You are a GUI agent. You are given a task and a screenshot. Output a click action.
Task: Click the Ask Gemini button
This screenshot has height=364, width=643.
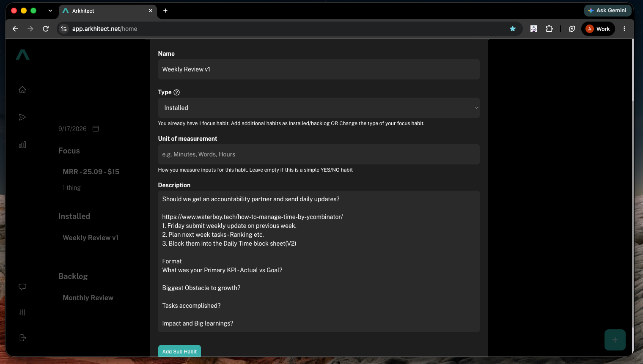[607, 11]
